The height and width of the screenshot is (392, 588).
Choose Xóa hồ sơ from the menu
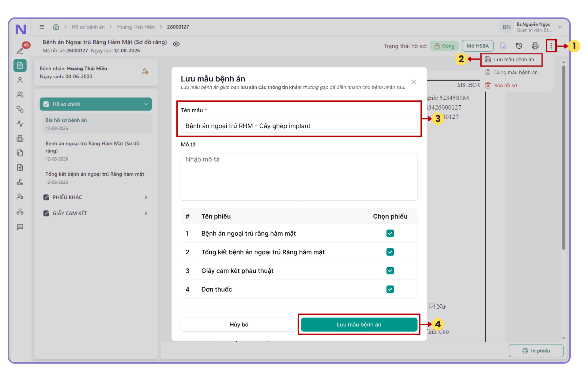pyautogui.click(x=501, y=85)
